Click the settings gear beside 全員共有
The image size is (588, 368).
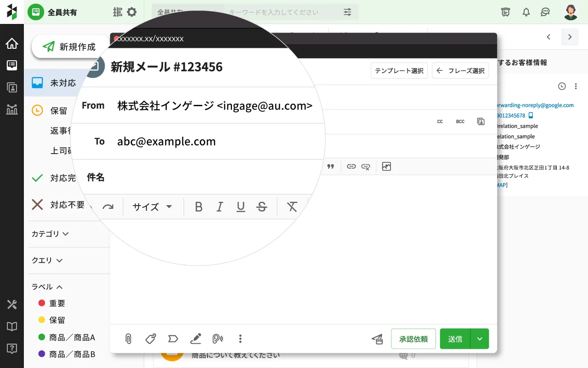(x=132, y=12)
